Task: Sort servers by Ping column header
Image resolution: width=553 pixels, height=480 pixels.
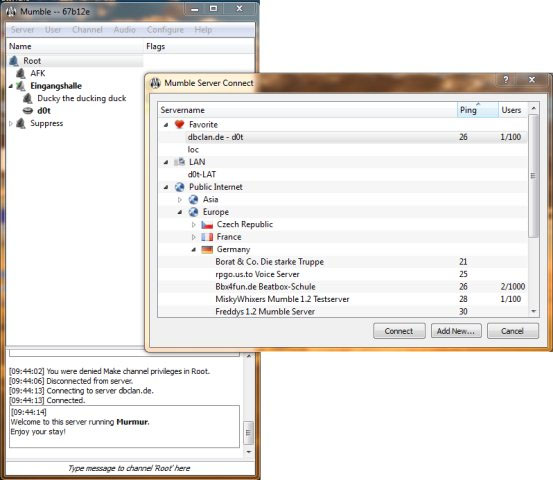Action: [x=478, y=110]
